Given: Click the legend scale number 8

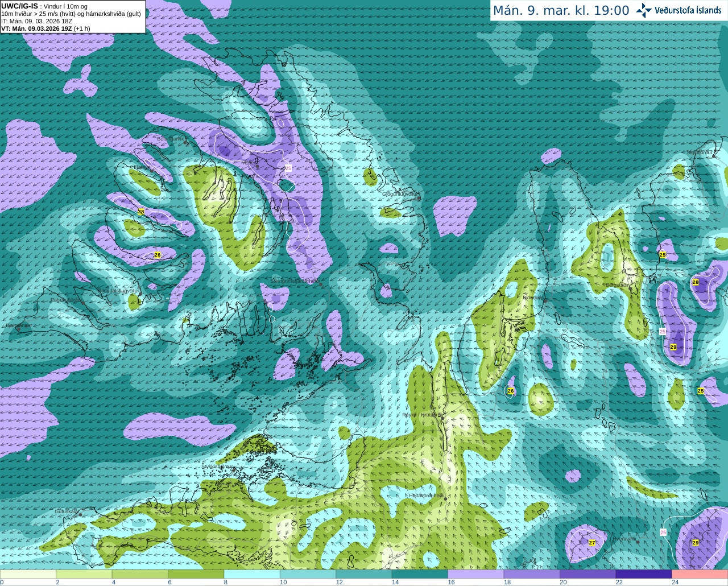Looking at the screenshot, I should pyautogui.click(x=226, y=582).
